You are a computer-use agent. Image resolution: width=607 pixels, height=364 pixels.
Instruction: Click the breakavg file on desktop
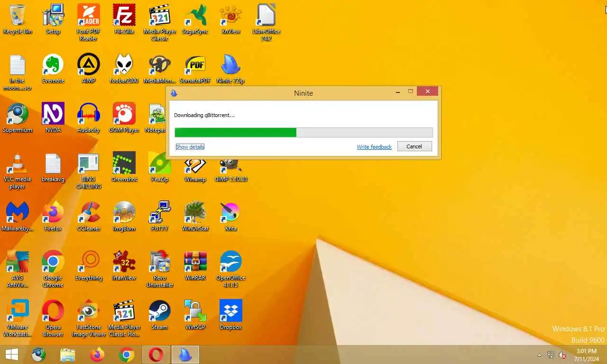[53, 167]
